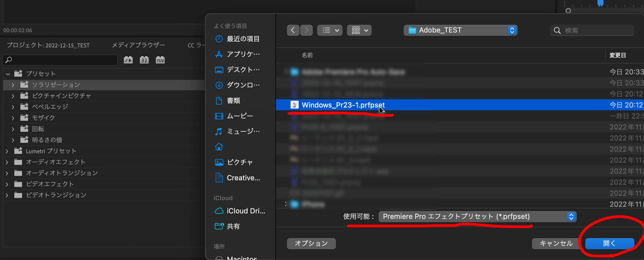Sort files by 名前 column
Image resolution: width=644 pixels, height=260 pixels.
coord(307,55)
